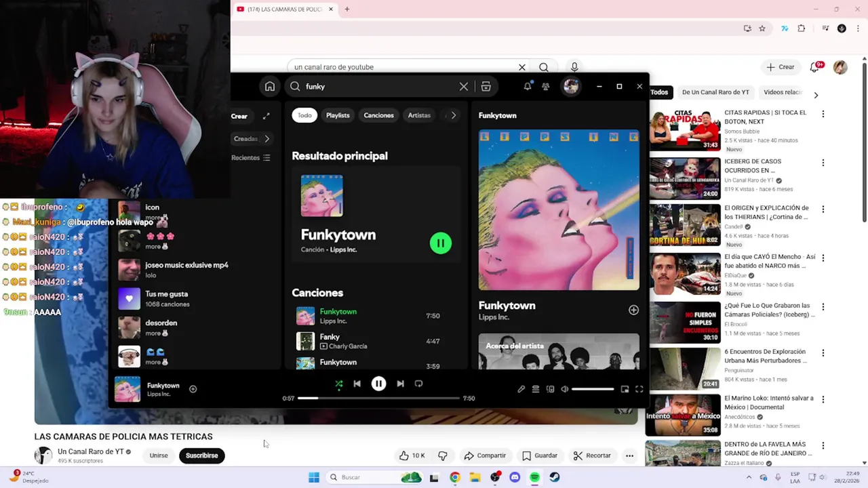The height and width of the screenshot is (488, 868).
Task: Click 'Lipps Inc.' under top result
Action: (x=343, y=249)
